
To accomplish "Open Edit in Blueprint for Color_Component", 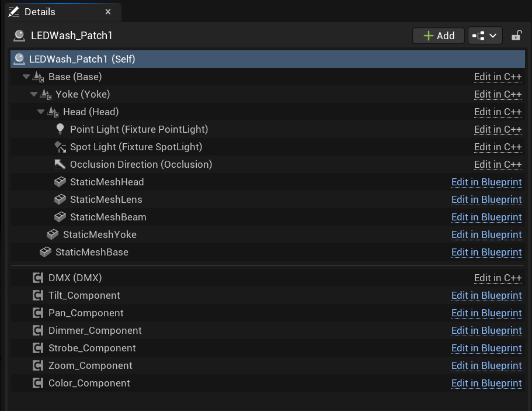I will pos(486,384).
